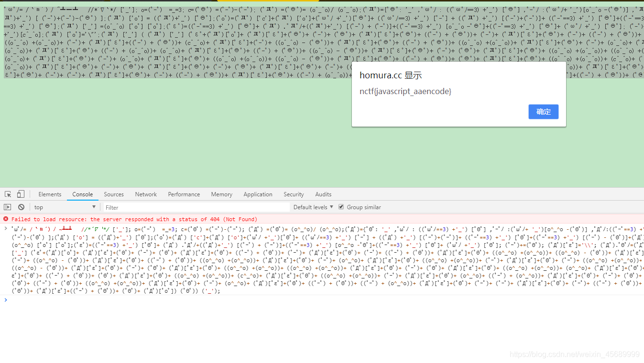
Task: Open the Default levels dropdown
Action: pyautogui.click(x=313, y=207)
